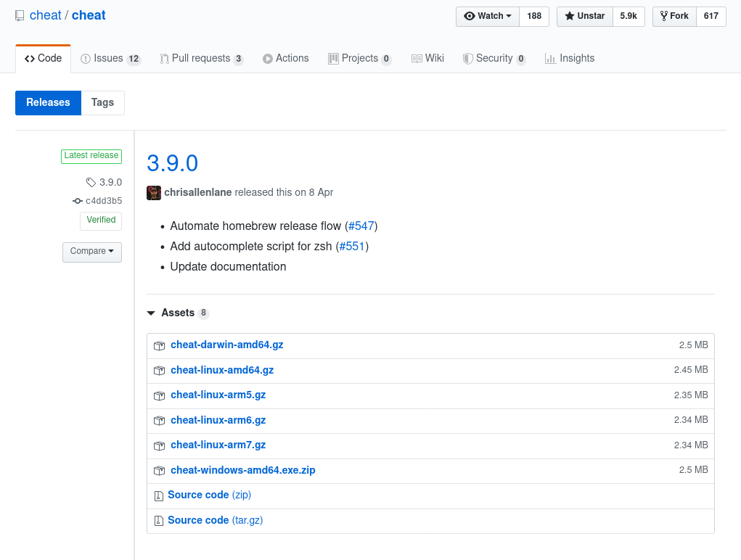The image size is (741, 560).
Task: Click the commit icon beside c4dd3b5
Action: coord(78,201)
